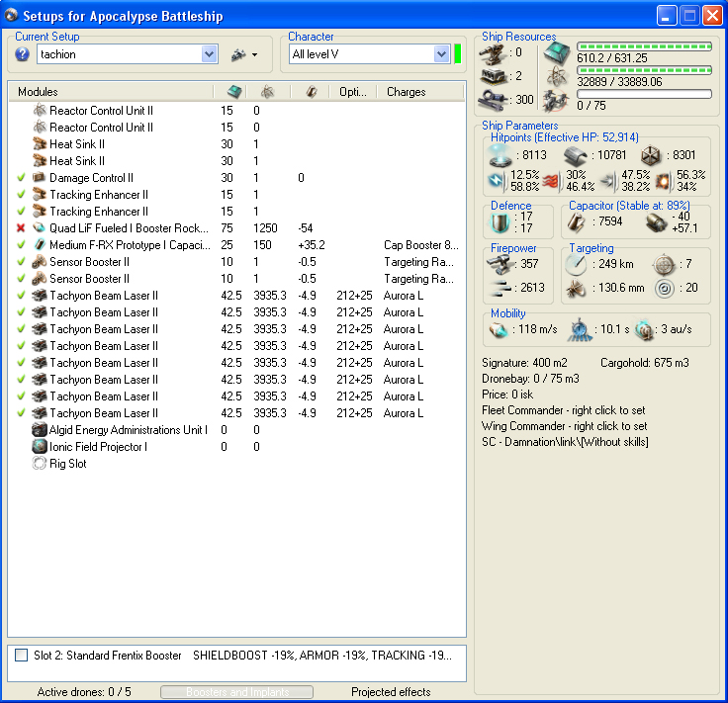The width and height of the screenshot is (728, 703).
Task: Click the warp speed icon showing 3 au/s
Action: (x=645, y=330)
